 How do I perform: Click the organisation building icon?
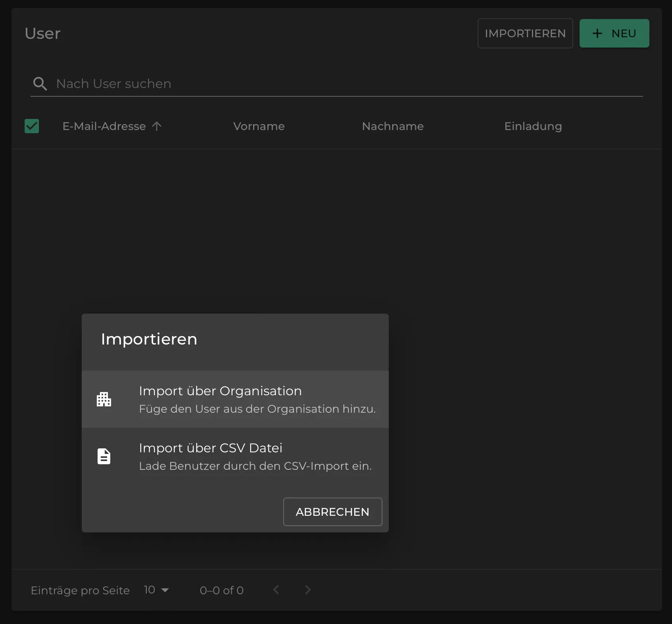pyautogui.click(x=104, y=399)
